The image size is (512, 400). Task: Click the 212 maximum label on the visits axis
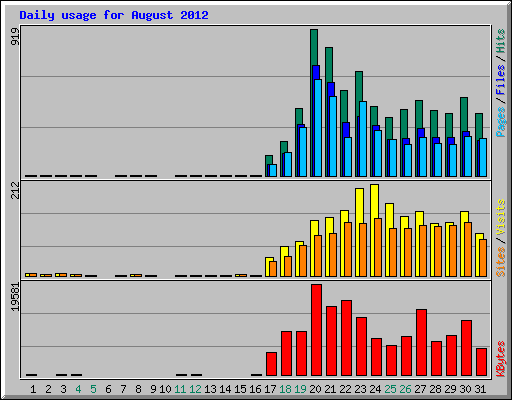15,190
